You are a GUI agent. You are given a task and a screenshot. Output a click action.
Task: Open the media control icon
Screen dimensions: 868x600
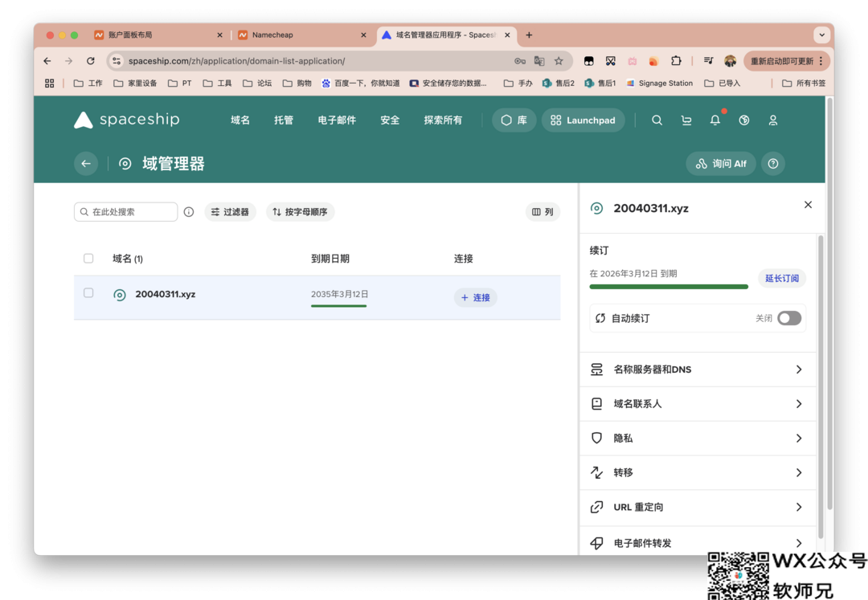point(709,61)
